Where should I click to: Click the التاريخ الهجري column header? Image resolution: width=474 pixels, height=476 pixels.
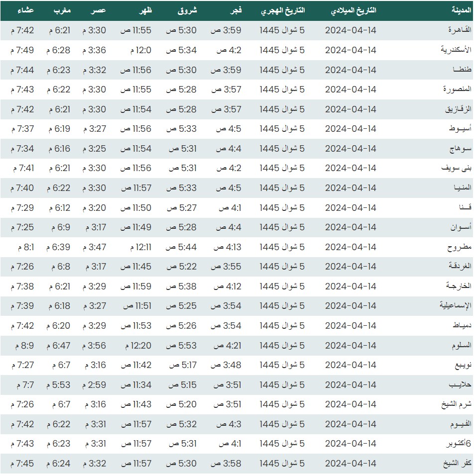point(283,10)
